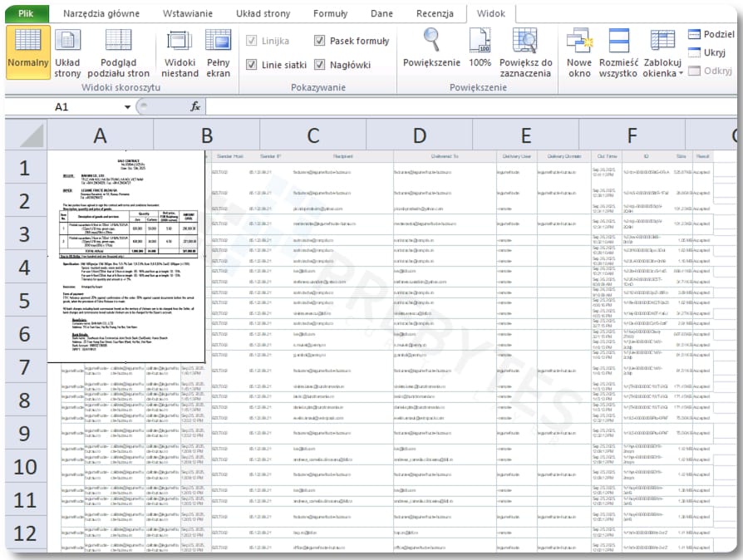Toggle the Linie siatki checkbox

(252, 65)
